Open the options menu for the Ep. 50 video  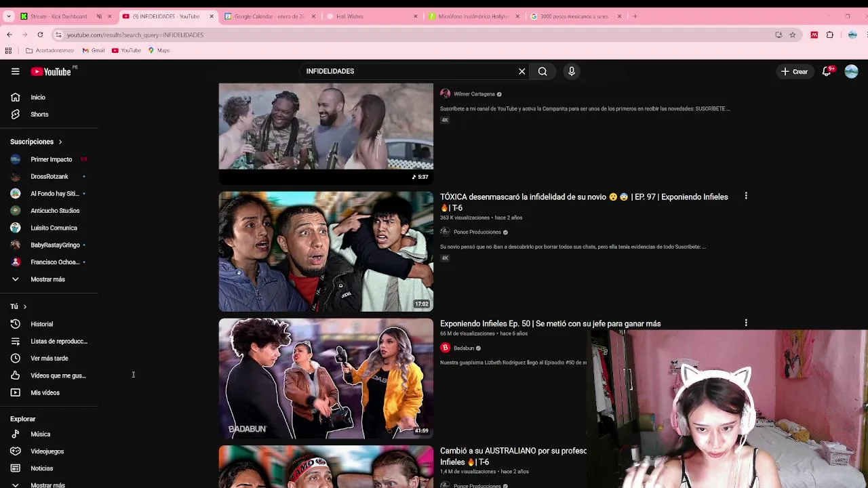pyautogui.click(x=746, y=323)
